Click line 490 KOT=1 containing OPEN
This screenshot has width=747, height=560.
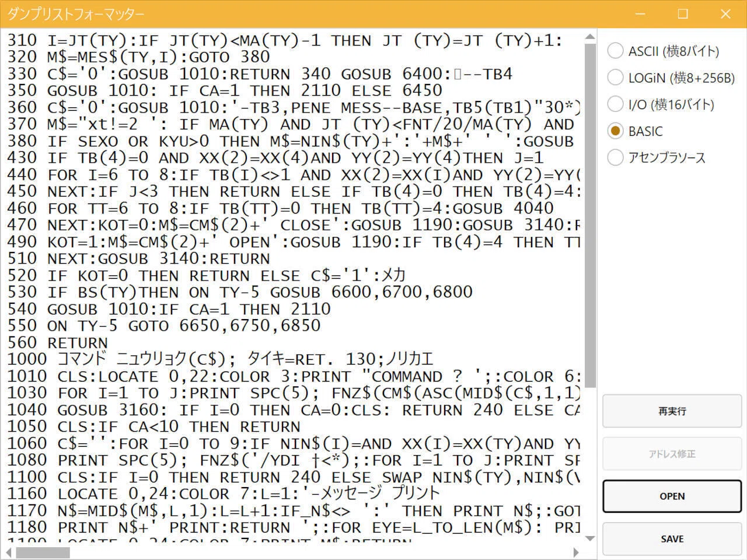tap(294, 242)
